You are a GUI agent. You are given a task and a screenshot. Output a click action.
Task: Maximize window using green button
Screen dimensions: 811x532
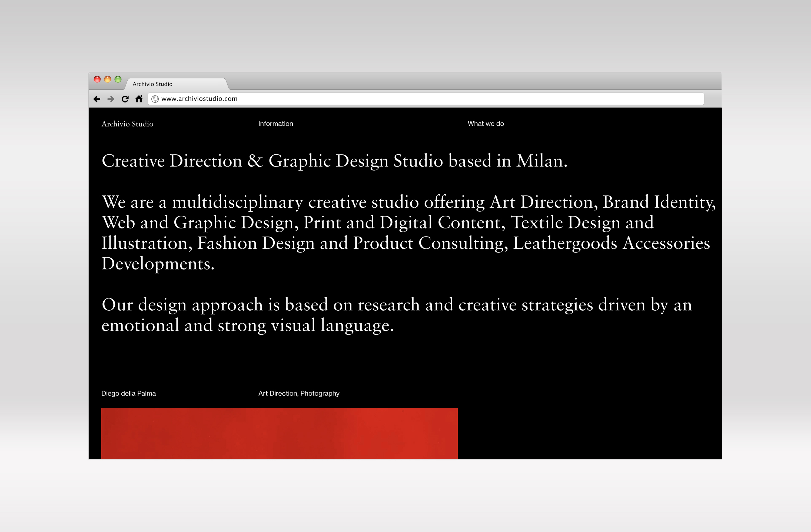click(118, 79)
